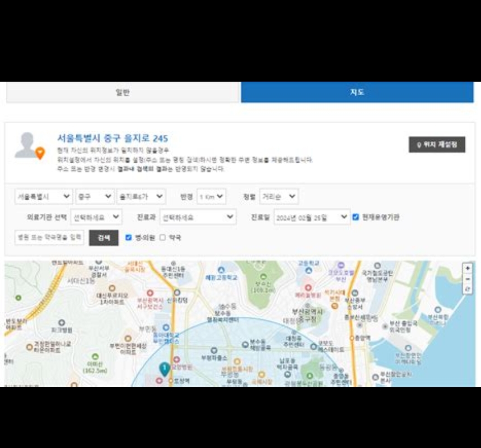481x448 pixels.
Task: Click the 부산광역시 중구청 map label
Action: click(x=308, y=316)
